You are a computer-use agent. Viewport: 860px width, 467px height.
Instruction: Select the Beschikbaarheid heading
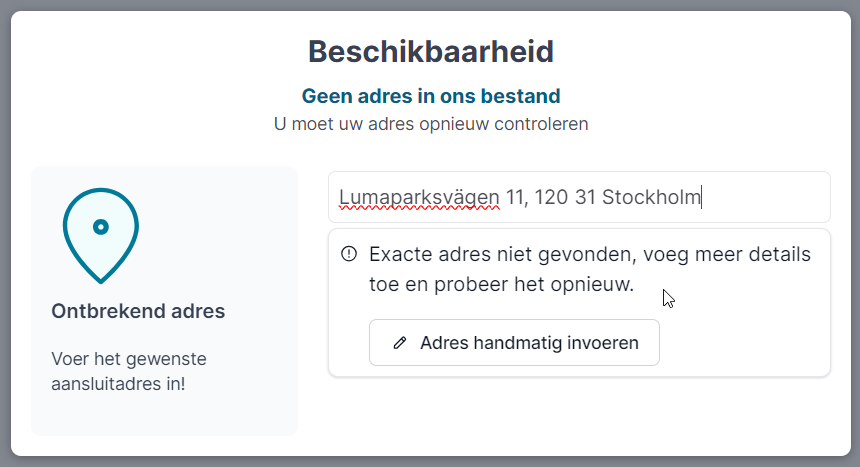click(x=430, y=51)
